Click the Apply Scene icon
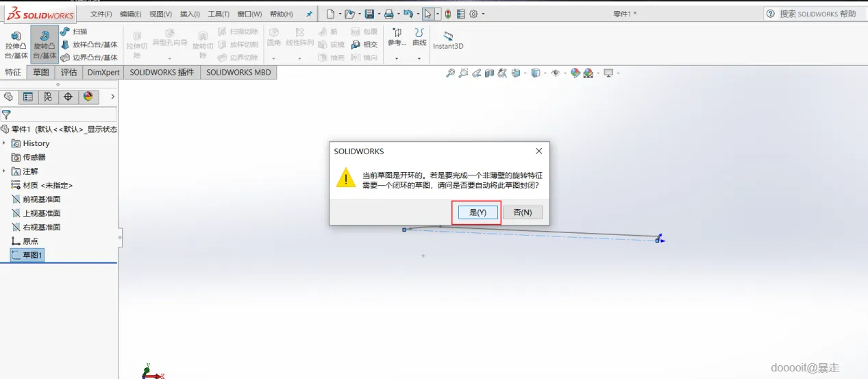Screen dimensions: 868x379 click(588, 73)
